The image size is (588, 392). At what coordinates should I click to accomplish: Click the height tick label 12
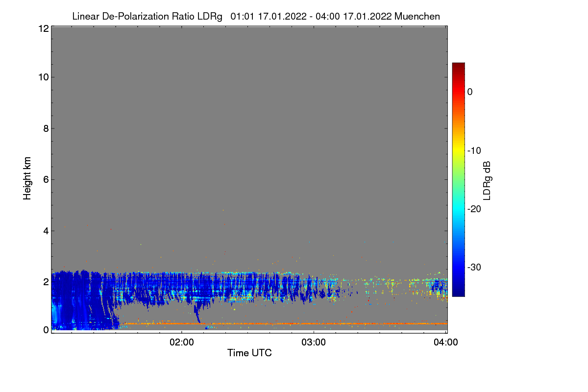[43, 28]
